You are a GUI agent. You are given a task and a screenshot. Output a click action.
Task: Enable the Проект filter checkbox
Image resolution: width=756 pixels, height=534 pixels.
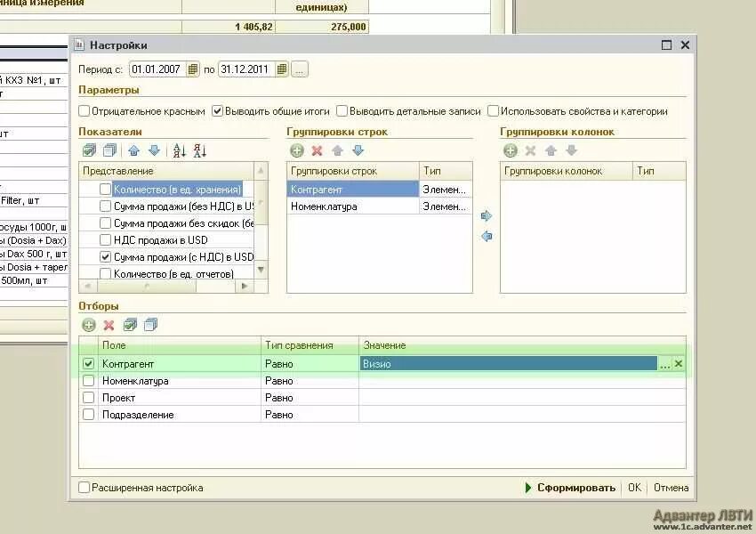[88, 398]
